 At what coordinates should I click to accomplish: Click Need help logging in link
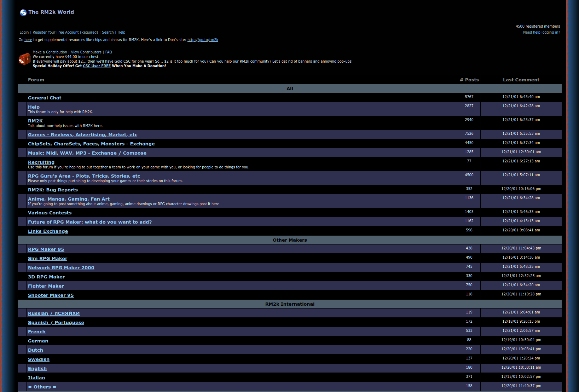(541, 33)
